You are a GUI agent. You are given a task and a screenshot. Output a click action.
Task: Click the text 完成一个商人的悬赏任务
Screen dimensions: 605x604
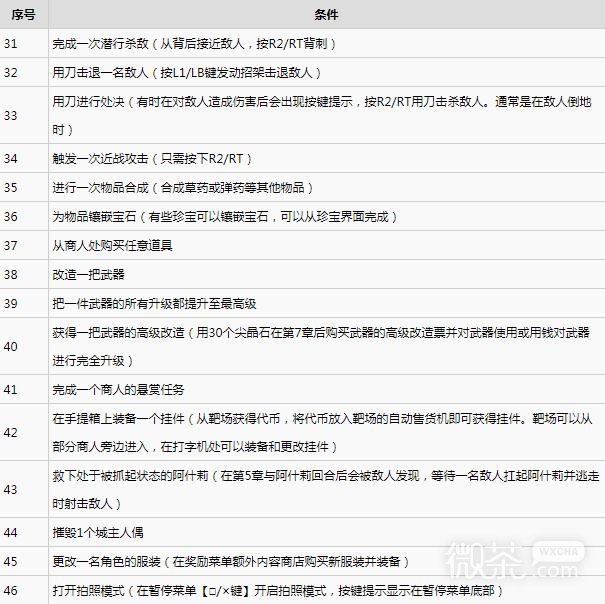point(118,389)
